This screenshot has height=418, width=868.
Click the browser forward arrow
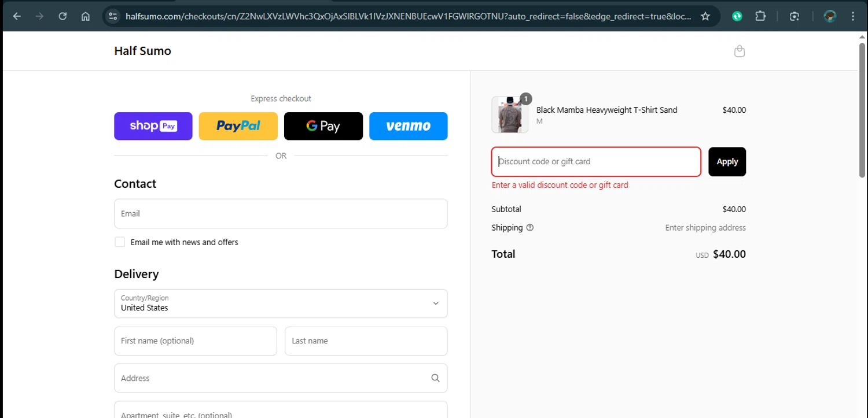[39, 16]
